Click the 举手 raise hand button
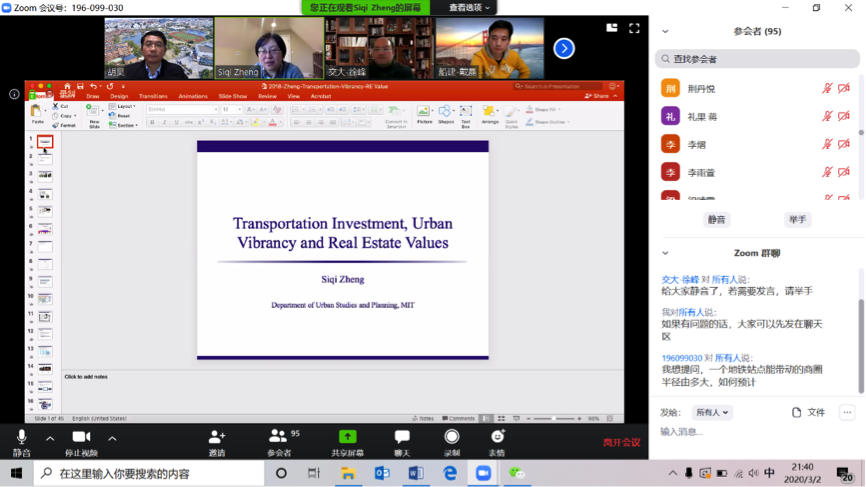The height and width of the screenshot is (487, 866). point(797,219)
